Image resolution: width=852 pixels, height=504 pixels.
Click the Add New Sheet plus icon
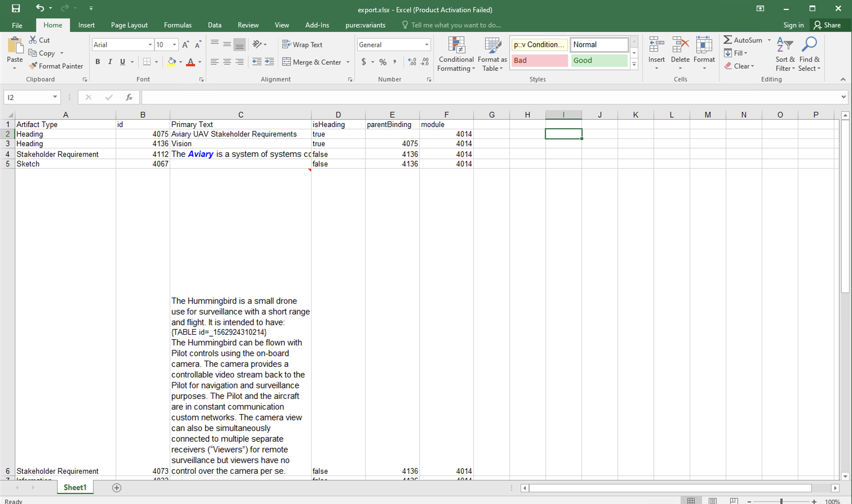(117, 488)
